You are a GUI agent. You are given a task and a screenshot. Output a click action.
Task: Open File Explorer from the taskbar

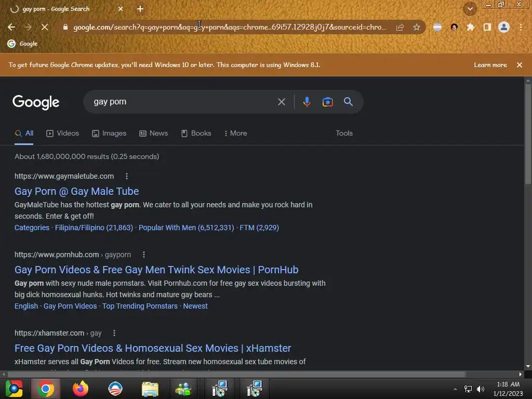pyautogui.click(x=150, y=389)
